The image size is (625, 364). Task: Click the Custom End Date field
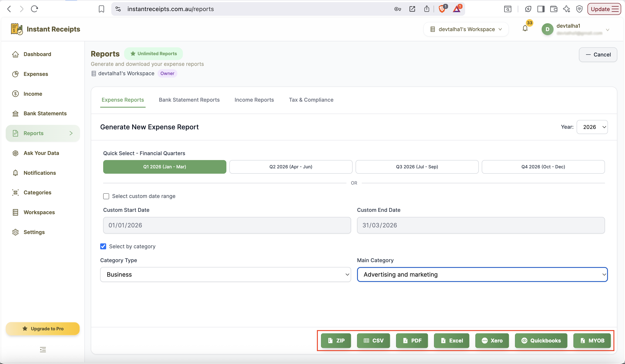click(481, 225)
